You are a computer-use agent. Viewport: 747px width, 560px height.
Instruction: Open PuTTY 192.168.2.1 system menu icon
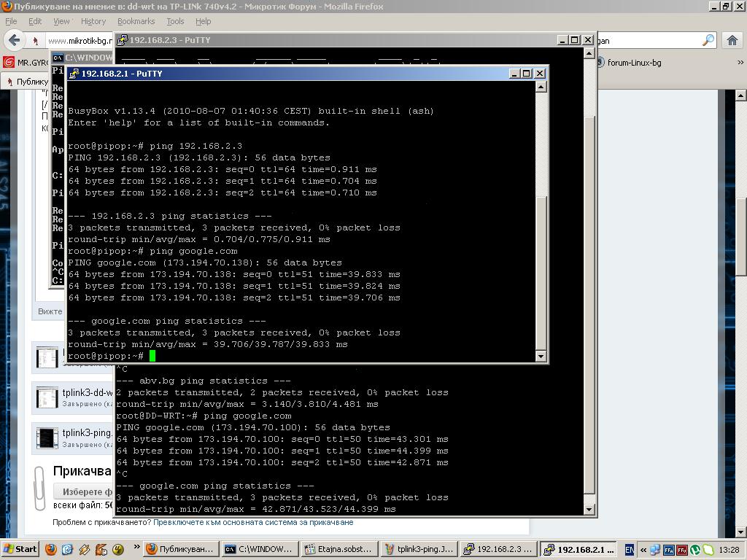pos(73,74)
